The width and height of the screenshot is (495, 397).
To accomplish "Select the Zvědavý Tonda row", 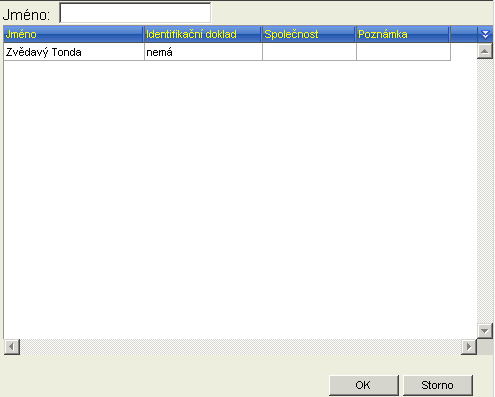I will [x=227, y=52].
